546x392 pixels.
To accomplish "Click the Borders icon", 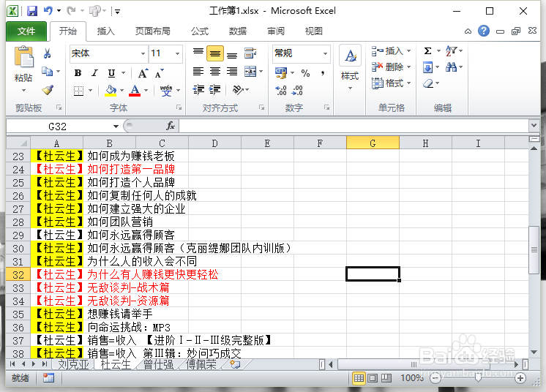I will tap(79, 91).
